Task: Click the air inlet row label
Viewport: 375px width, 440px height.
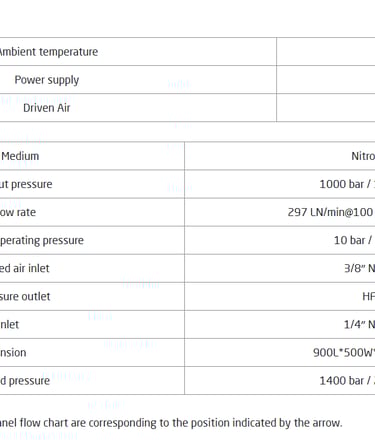Action: [x=24, y=268]
